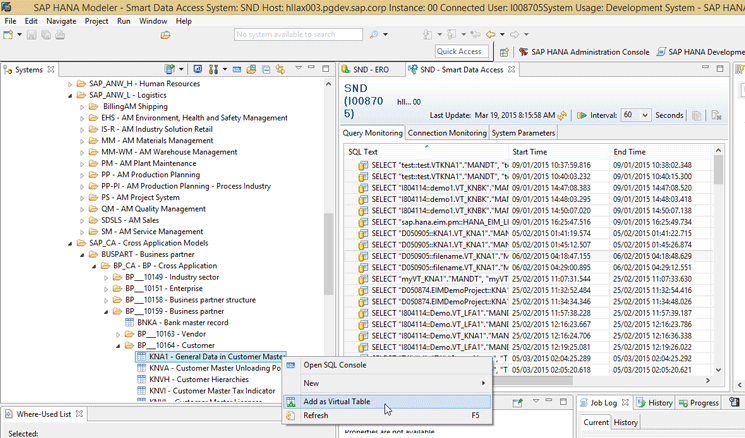The image size is (745, 438).
Task: Click the link with editor icon in Systems view
Action: 280,69
